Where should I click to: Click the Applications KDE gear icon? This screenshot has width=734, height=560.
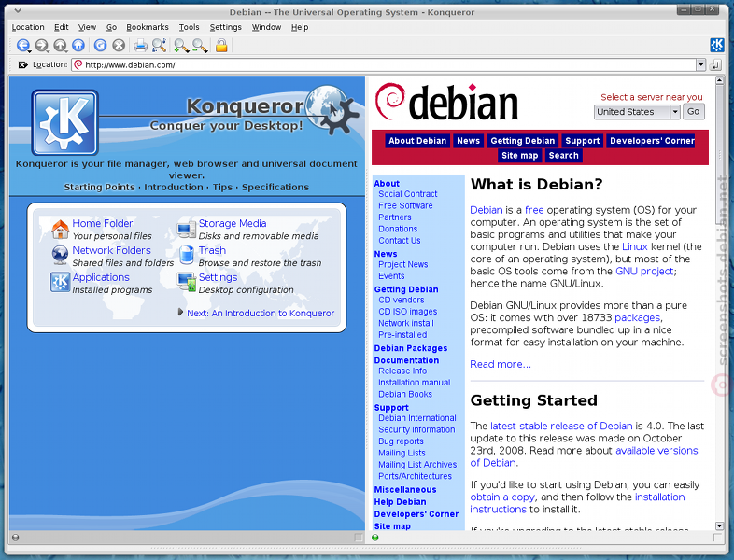[60, 282]
